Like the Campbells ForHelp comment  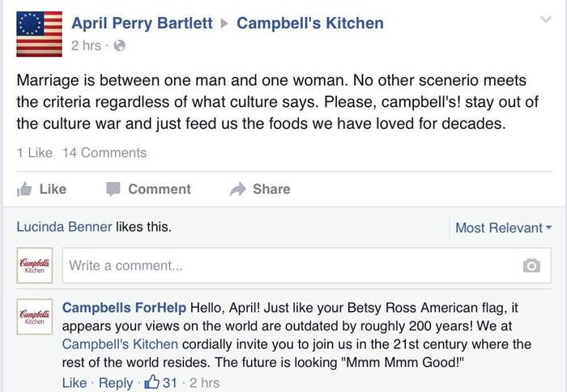pos(75,382)
